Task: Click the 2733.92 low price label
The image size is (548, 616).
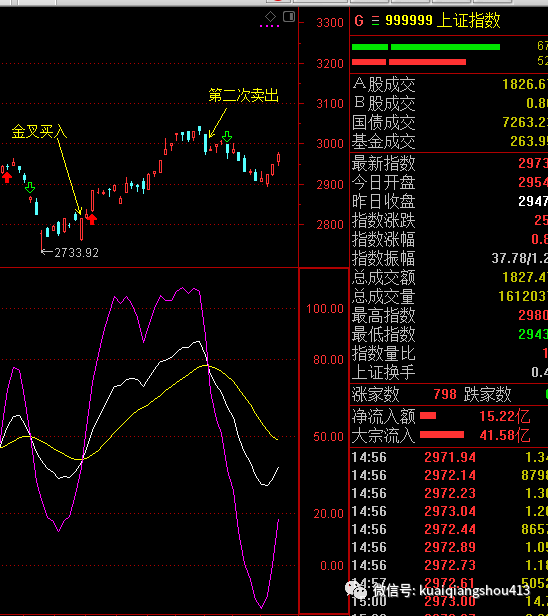Action: coord(76,253)
